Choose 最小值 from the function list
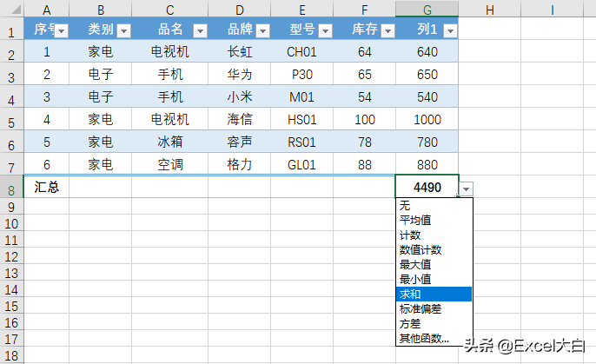Screen dimensions: 596x364 coord(434,279)
